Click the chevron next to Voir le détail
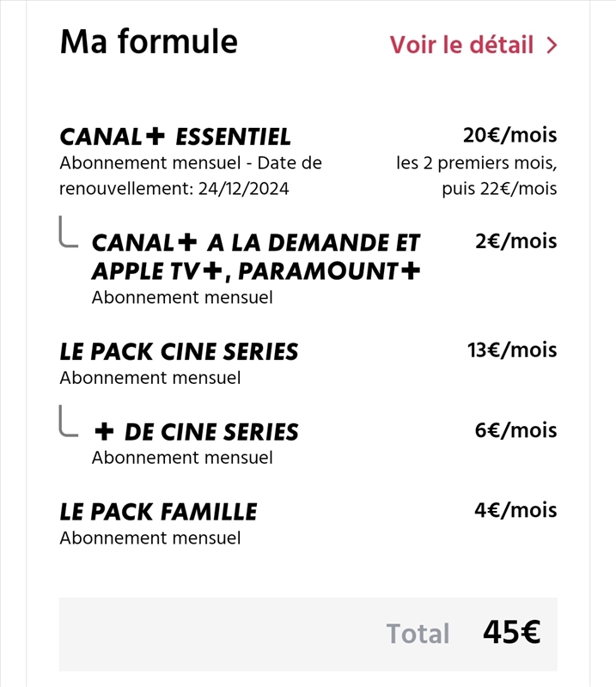The image size is (616, 687). [x=552, y=46]
